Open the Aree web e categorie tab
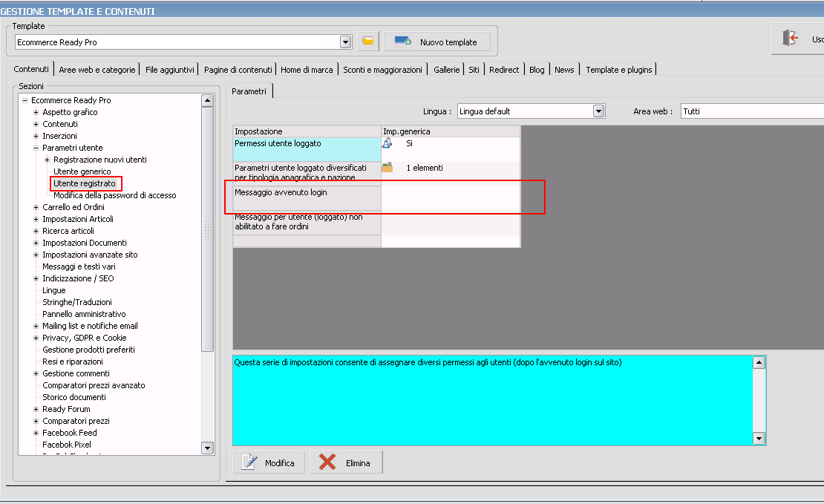 (97, 69)
